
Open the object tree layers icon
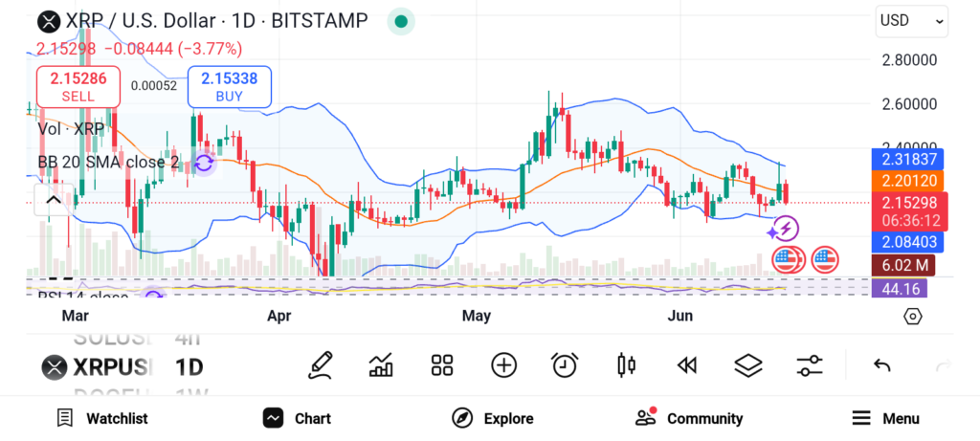point(747,364)
